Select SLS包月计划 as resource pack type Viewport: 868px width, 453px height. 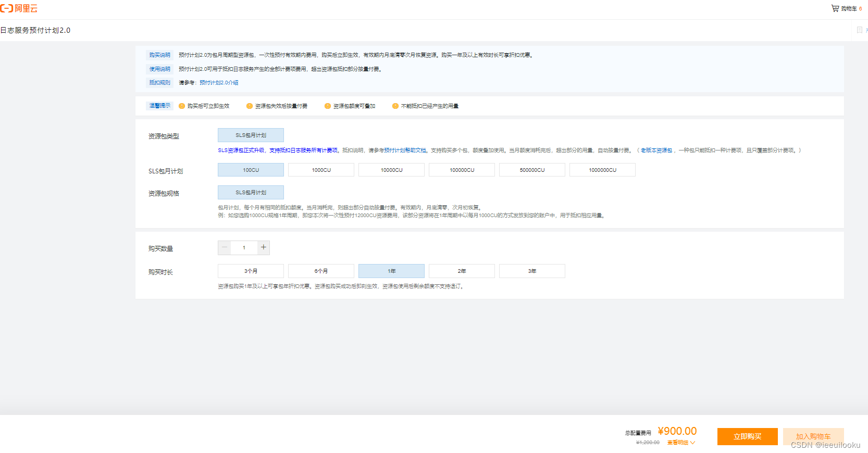[251, 135]
